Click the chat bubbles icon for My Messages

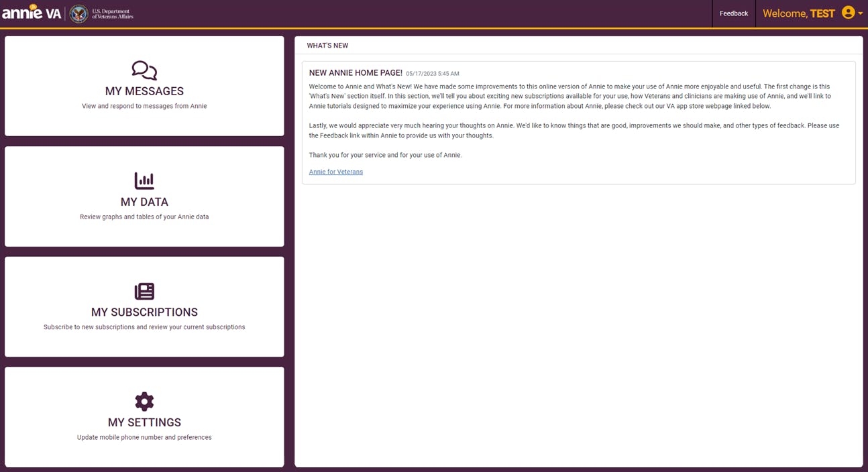pyautogui.click(x=144, y=70)
